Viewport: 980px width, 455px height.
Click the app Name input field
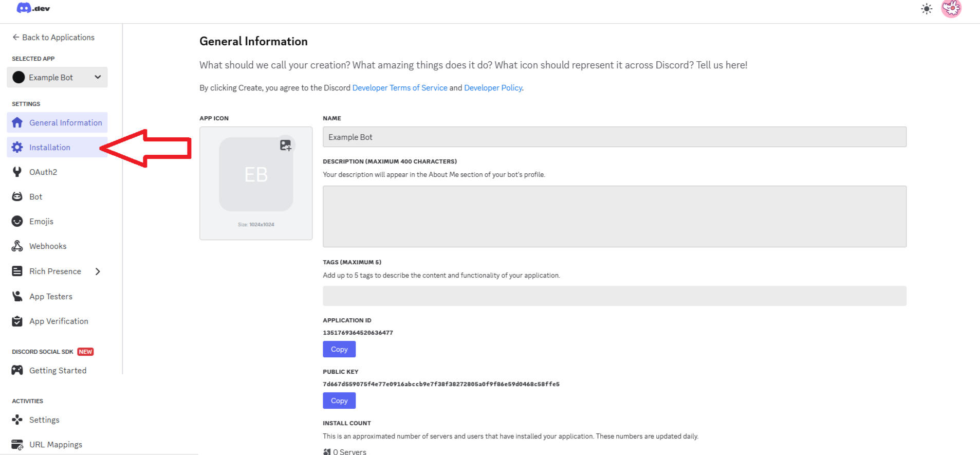[614, 137]
